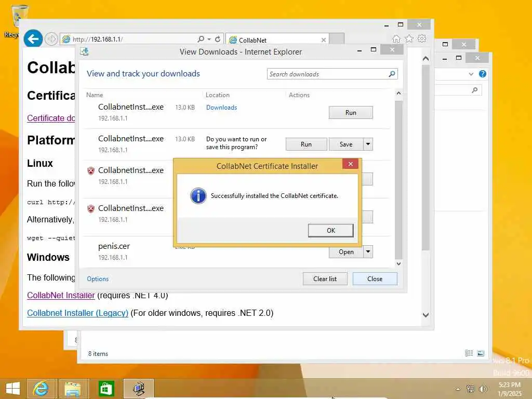The height and width of the screenshot is (399, 532).
Task: Click IE page scroll down arrow
Action: pos(426,315)
